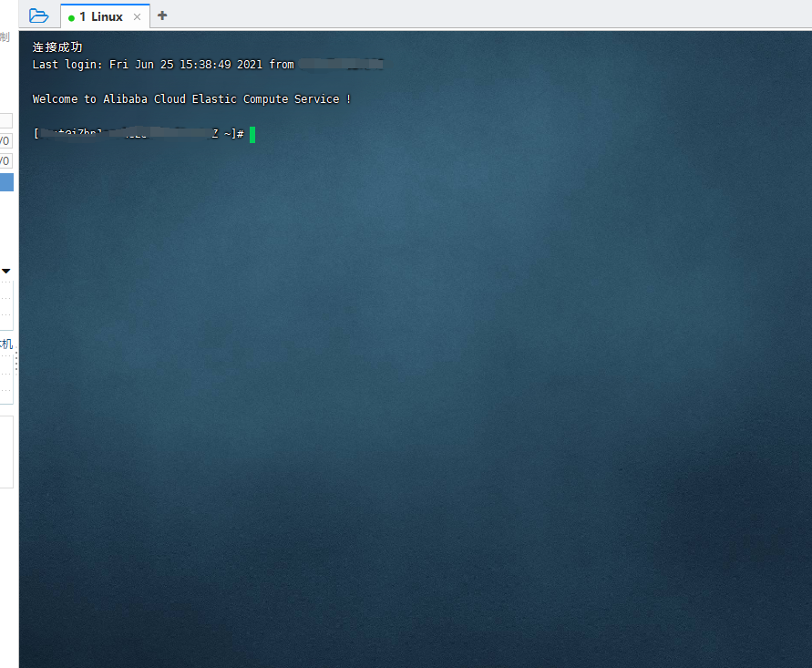Viewport: 812px width, 668px height.
Task: Click the 制 label at the top-left edge
Action: [x=4, y=36]
